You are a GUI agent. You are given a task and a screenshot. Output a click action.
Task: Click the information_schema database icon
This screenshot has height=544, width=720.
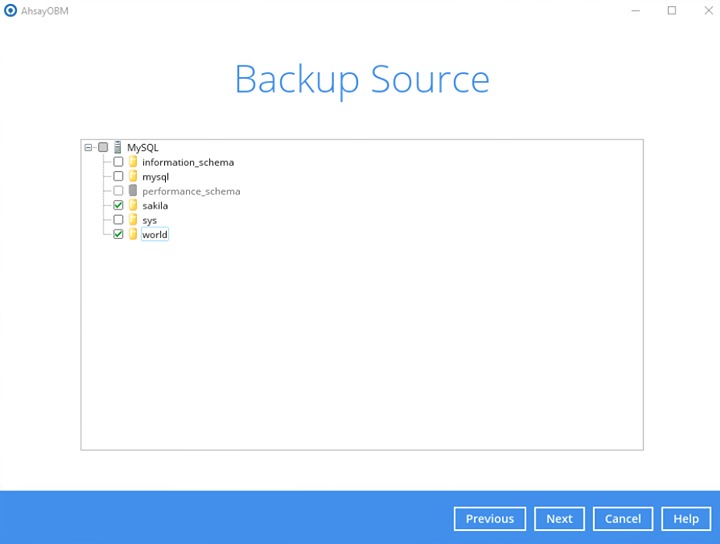pos(133,162)
